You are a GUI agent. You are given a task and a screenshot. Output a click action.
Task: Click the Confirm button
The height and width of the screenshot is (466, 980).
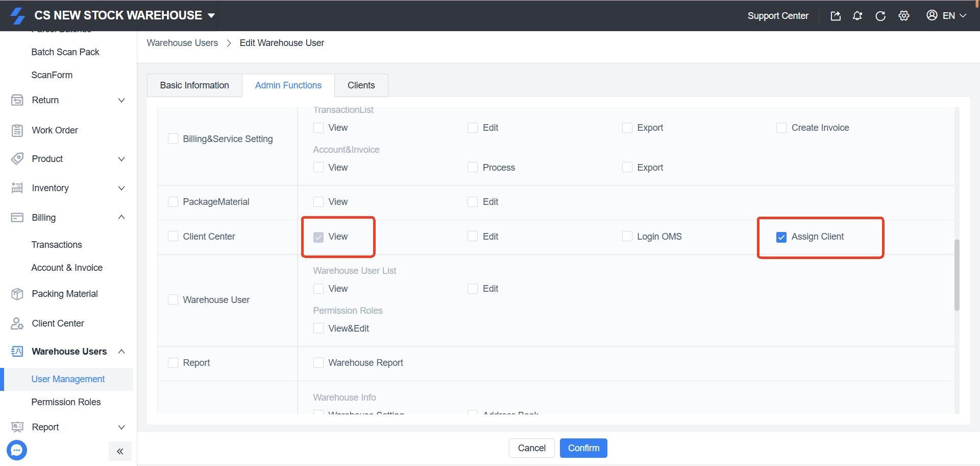(583, 448)
